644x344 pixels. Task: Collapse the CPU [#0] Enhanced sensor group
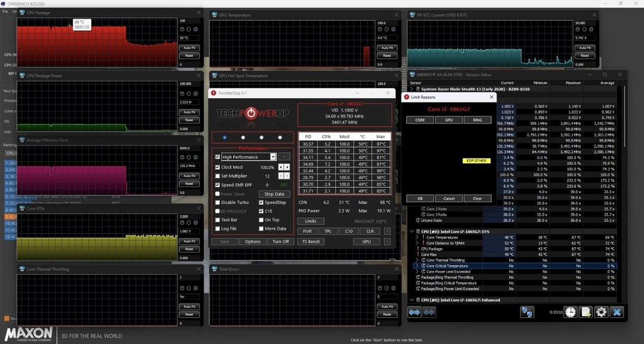click(412, 300)
